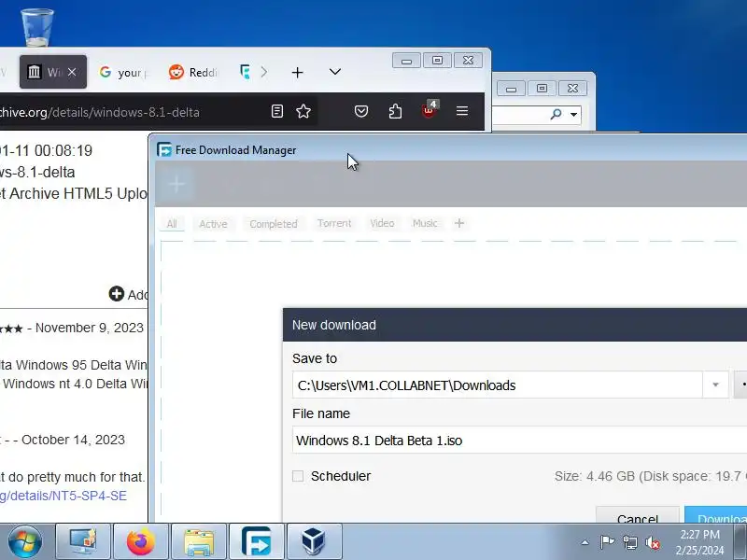The height and width of the screenshot is (560, 747).
Task: Click the 'October 14, 2023' review date
Action: 74,440
